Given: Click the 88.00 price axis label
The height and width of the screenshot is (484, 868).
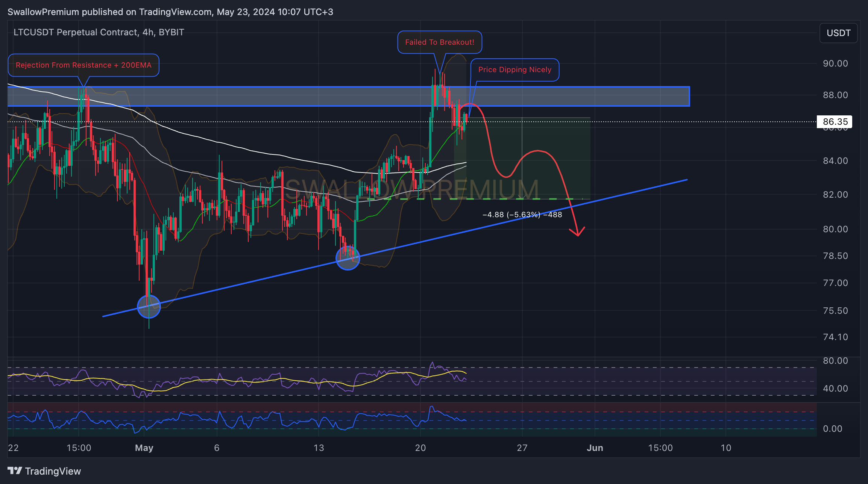Looking at the screenshot, I should (835, 95).
